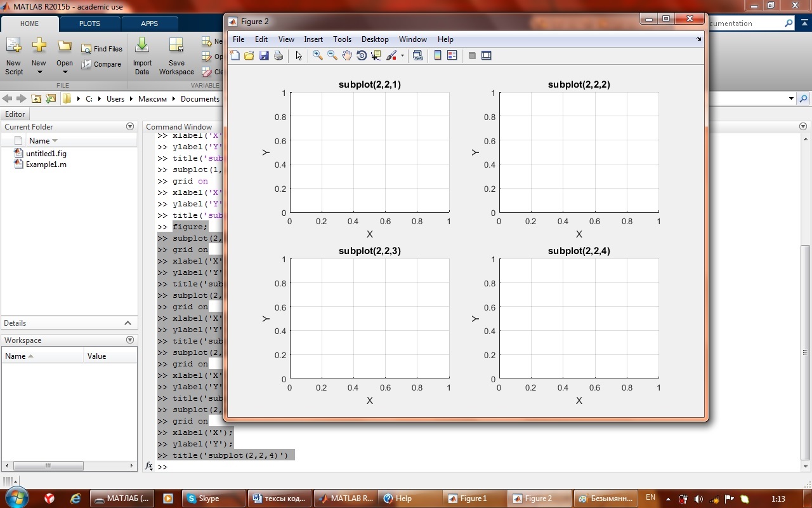Select Example1.m in Current Folder
The image size is (812, 508).
coord(46,164)
